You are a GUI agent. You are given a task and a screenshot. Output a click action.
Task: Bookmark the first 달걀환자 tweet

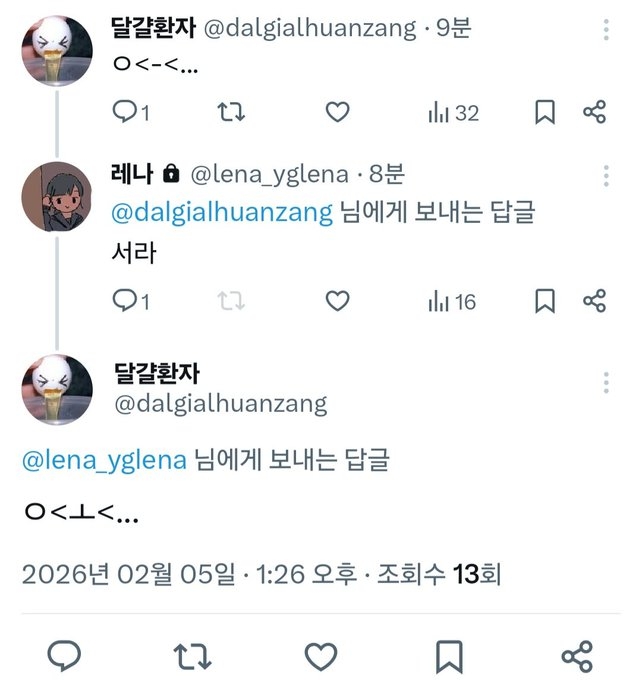pos(545,112)
